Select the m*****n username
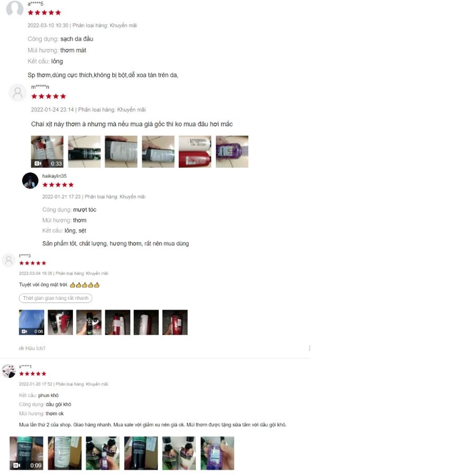 [x=40, y=87]
